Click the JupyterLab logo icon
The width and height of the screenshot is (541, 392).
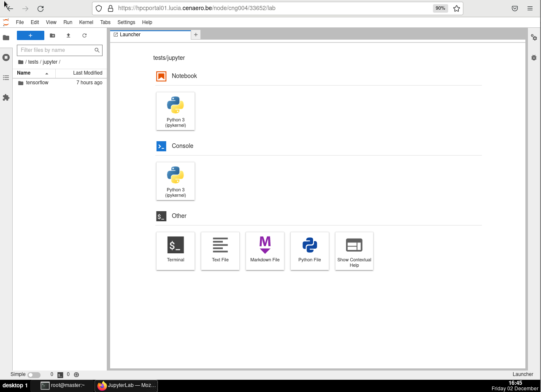point(6,22)
